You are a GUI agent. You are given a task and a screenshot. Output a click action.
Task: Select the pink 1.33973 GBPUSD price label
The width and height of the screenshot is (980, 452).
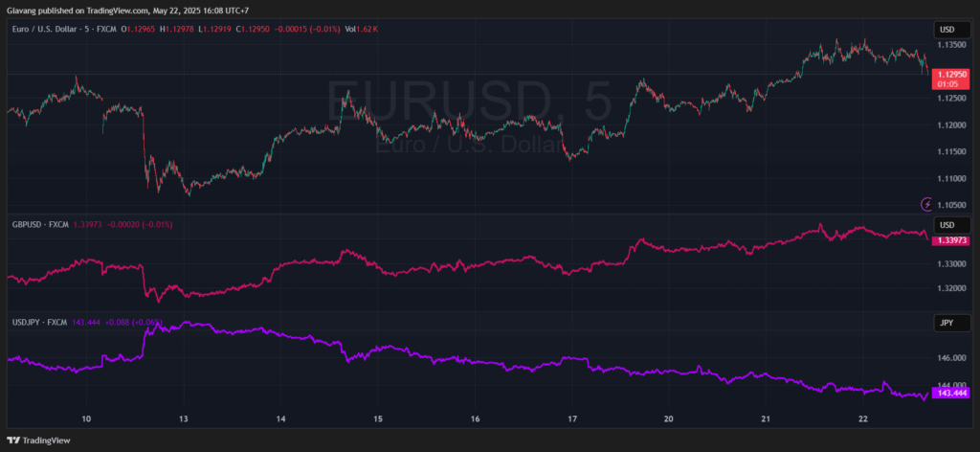(951, 240)
